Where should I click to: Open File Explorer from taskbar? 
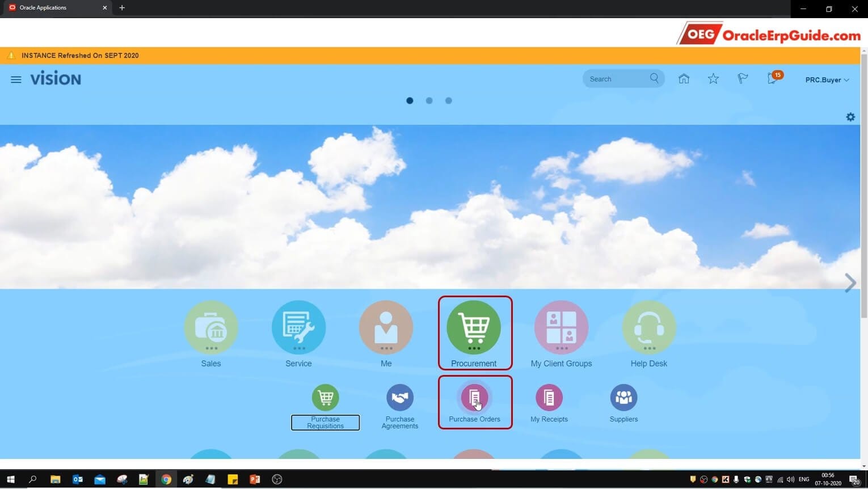coord(55,480)
